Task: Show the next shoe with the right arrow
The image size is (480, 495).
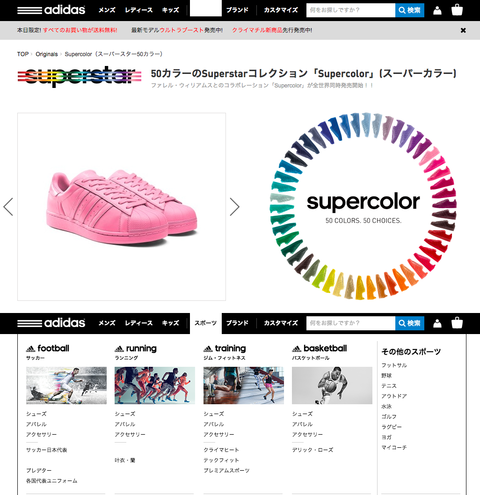Action: point(235,207)
